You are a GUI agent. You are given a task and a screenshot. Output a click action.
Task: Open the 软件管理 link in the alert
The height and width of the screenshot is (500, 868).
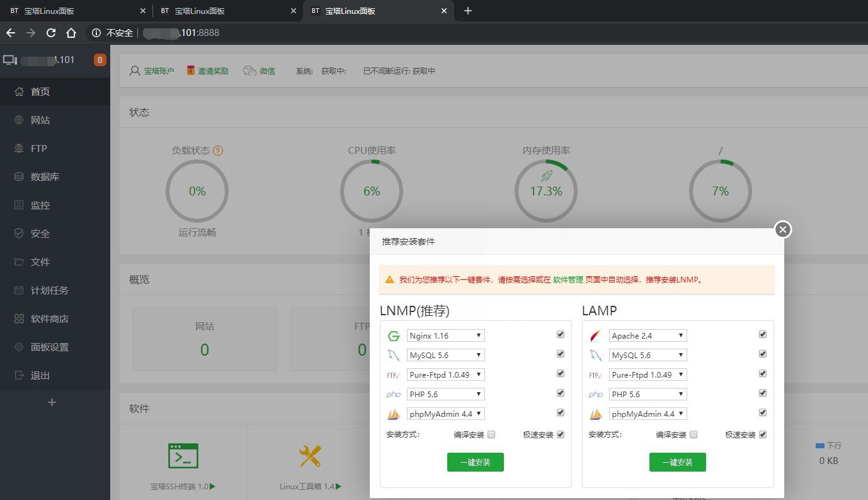click(568, 279)
